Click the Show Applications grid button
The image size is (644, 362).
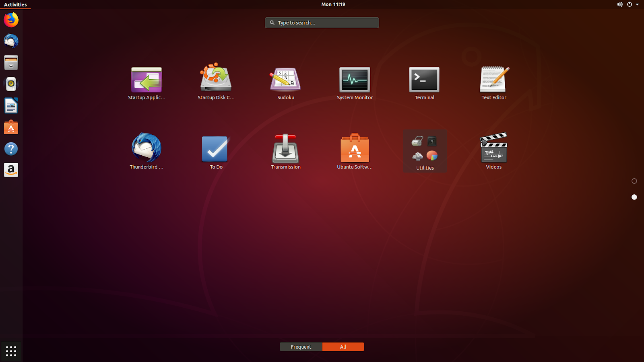[11, 351]
